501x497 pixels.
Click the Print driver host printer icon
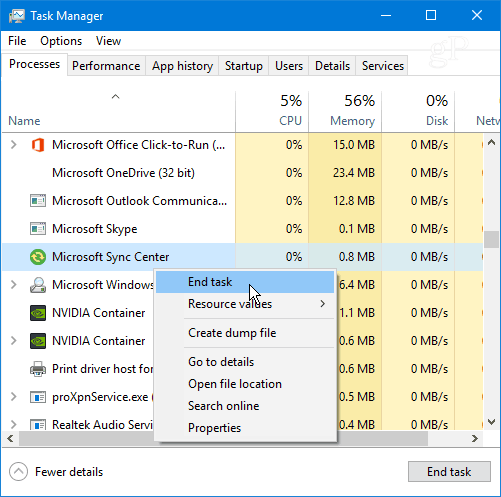tap(38, 369)
